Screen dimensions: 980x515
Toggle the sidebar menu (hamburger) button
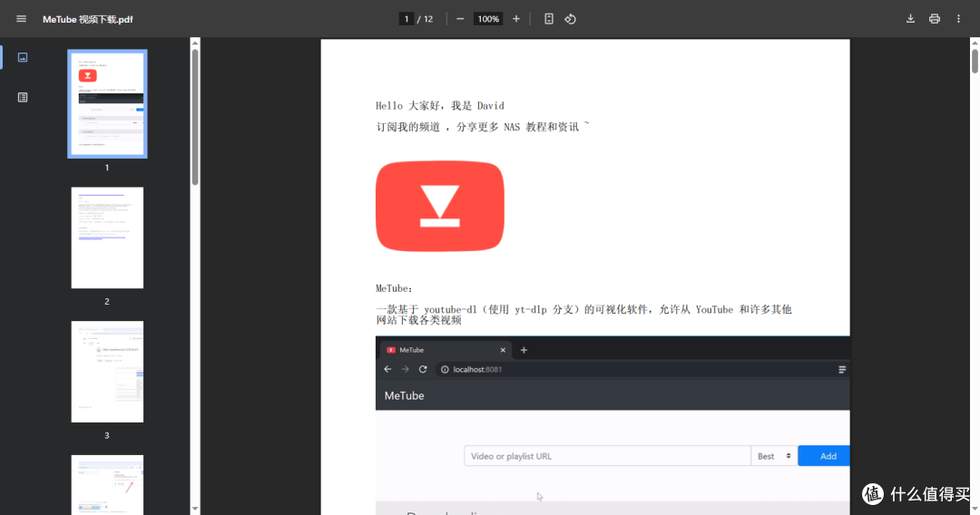pos(21,19)
